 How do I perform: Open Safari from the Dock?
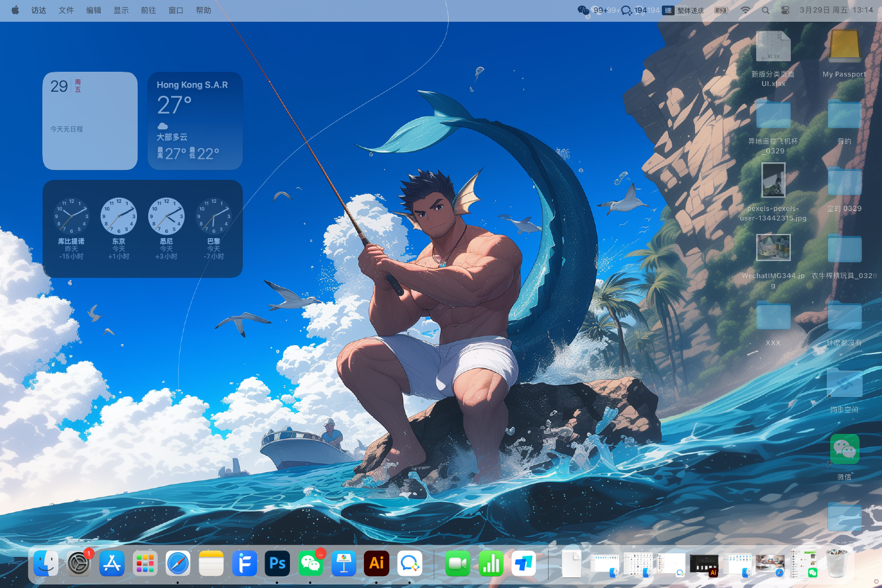(x=178, y=564)
